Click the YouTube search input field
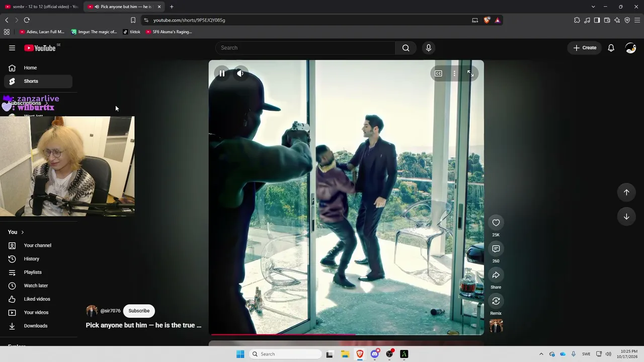644x362 pixels. click(x=305, y=48)
